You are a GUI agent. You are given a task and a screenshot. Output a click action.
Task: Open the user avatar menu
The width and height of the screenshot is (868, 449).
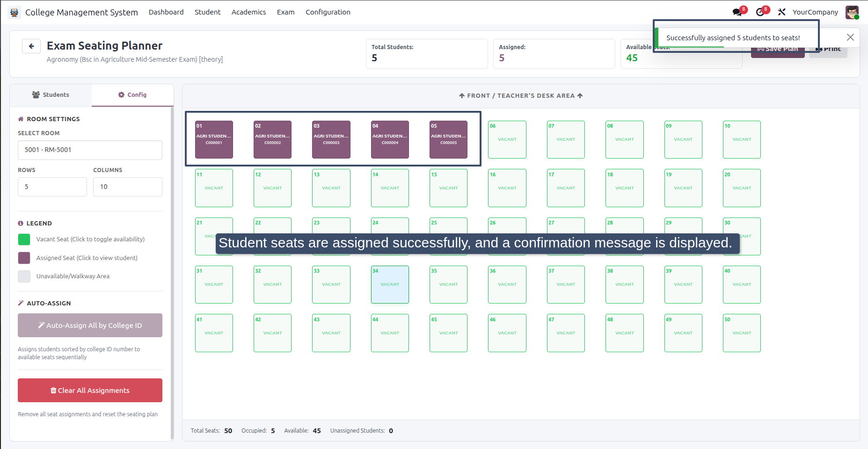[852, 12]
